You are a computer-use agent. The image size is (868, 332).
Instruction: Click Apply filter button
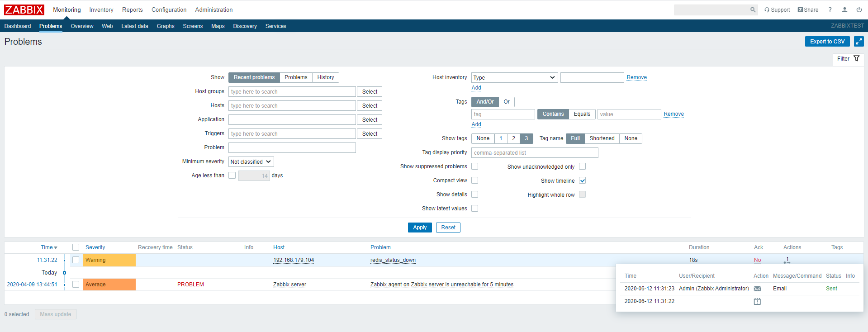pyautogui.click(x=420, y=228)
